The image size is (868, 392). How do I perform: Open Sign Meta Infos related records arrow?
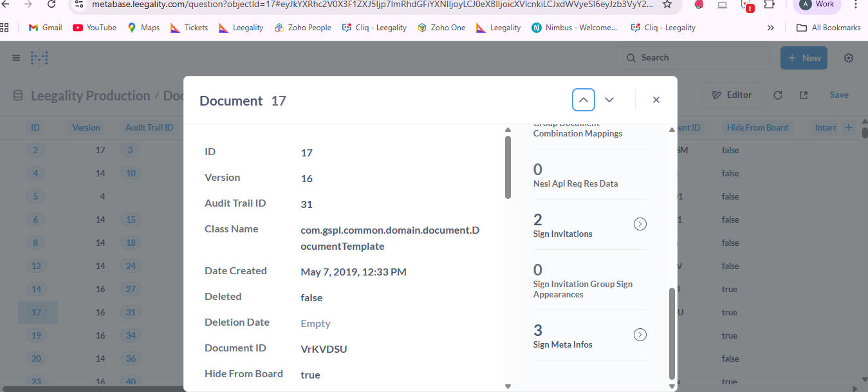(x=640, y=335)
